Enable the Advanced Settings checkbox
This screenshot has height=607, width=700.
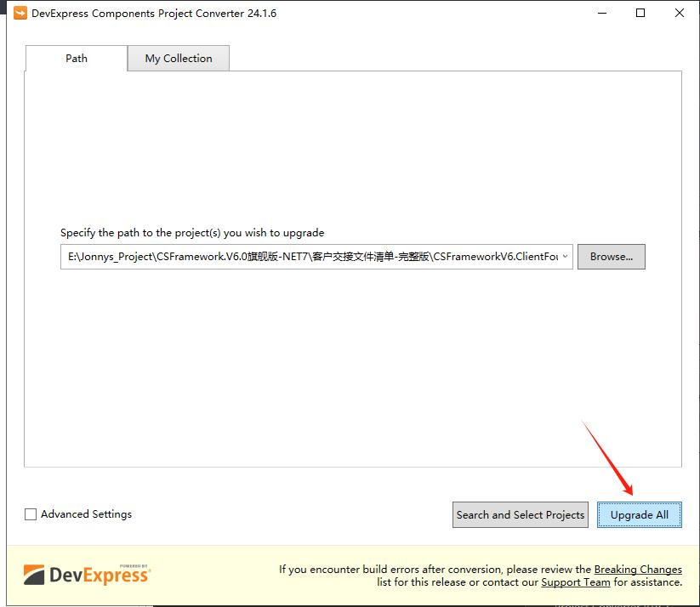click(31, 514)
